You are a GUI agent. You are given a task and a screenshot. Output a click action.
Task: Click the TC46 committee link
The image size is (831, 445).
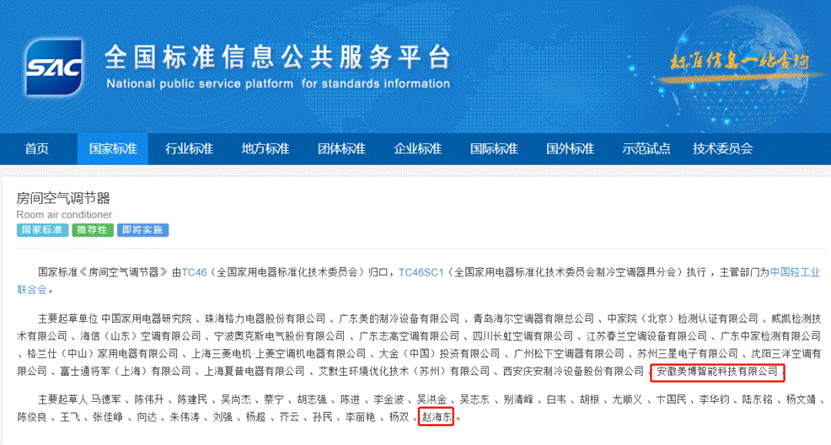point(194,272)
